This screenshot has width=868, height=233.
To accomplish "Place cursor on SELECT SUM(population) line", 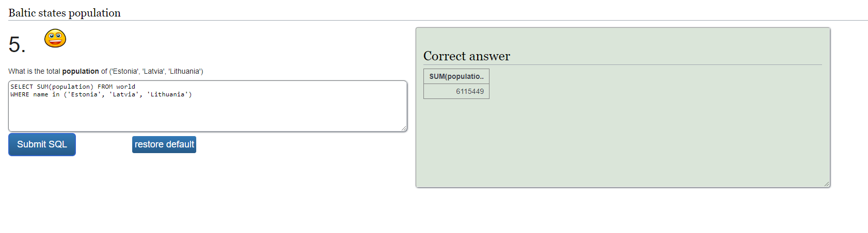I will [73, 87].
